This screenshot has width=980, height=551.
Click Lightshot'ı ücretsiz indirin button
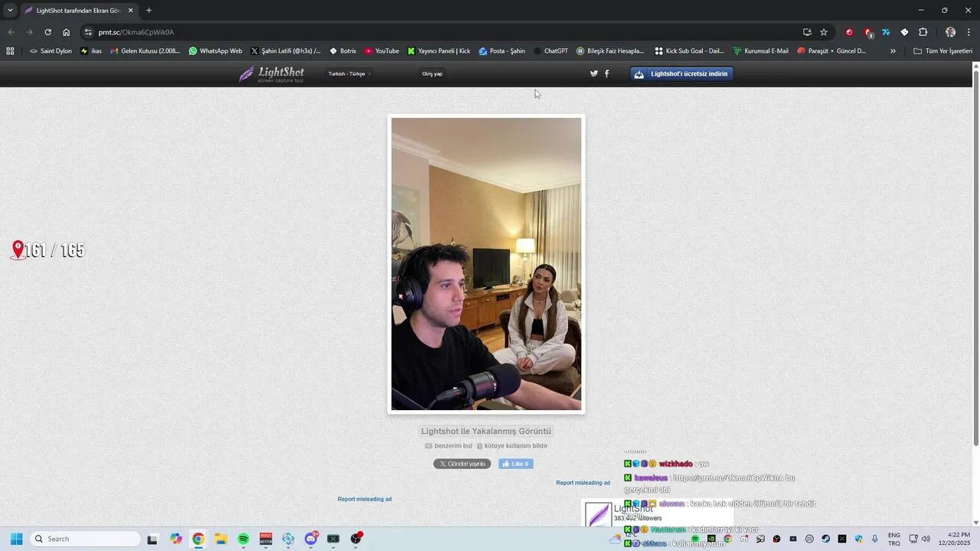pos(681,73)
